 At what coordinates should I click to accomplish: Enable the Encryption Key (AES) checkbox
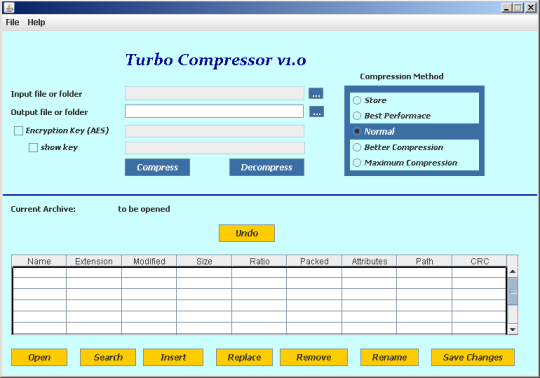pyautogui.click(x=18, y=131)
